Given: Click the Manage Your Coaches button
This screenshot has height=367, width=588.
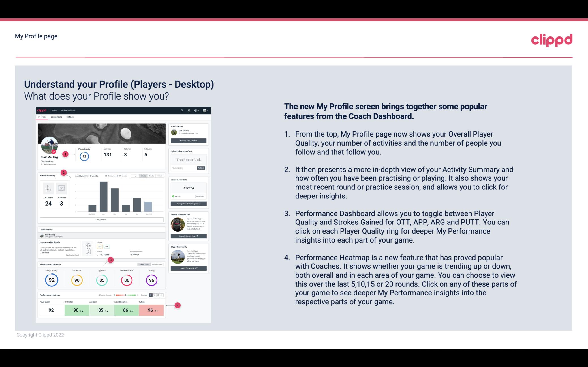Looking at the screenshot, I should (189, 141).
